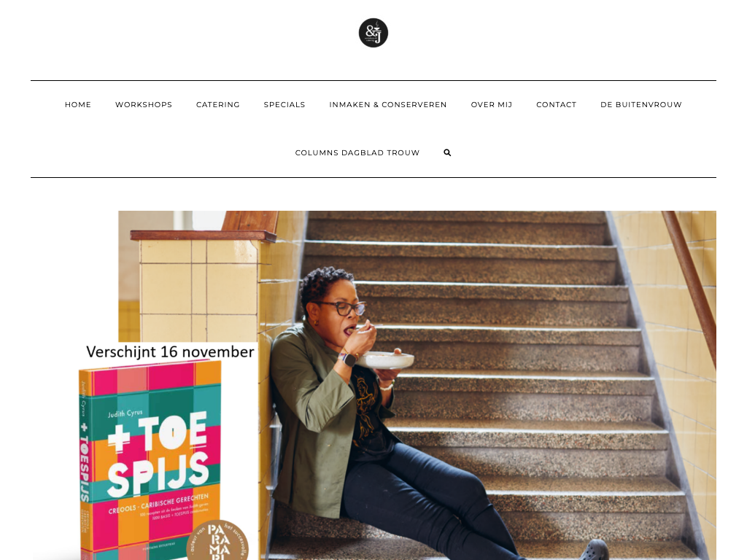
Task: Open the Specials page
Action: pos(285,104)
